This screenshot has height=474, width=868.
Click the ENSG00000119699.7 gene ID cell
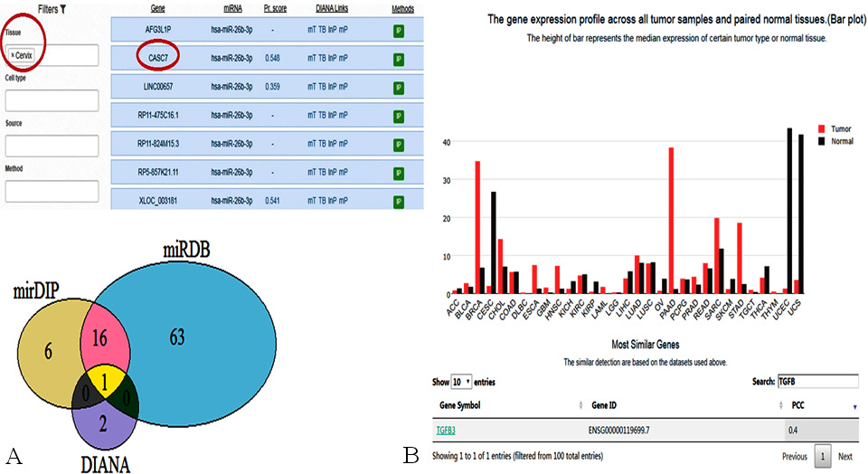click(618, 431)
